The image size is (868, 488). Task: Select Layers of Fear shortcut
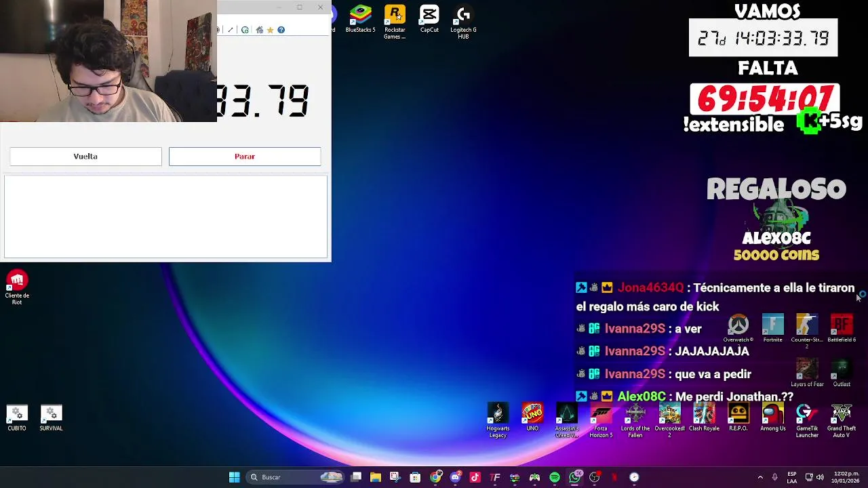pyautogui.click(x=807, y=373)
